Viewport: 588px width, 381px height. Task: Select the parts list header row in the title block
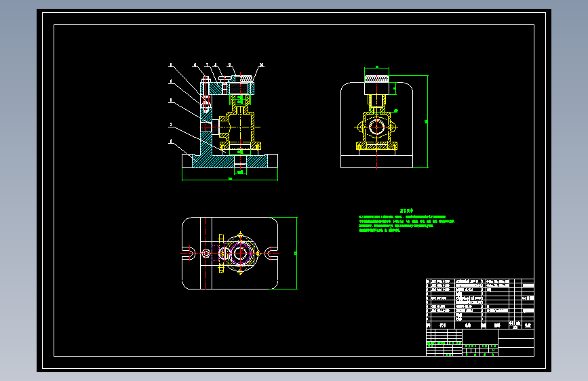(480, 325)
